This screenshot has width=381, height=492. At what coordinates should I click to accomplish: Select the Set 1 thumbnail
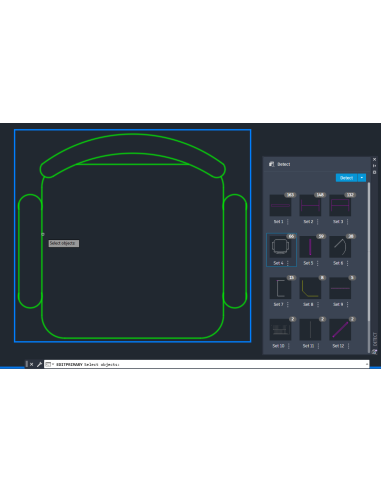[x=280, y=206]
